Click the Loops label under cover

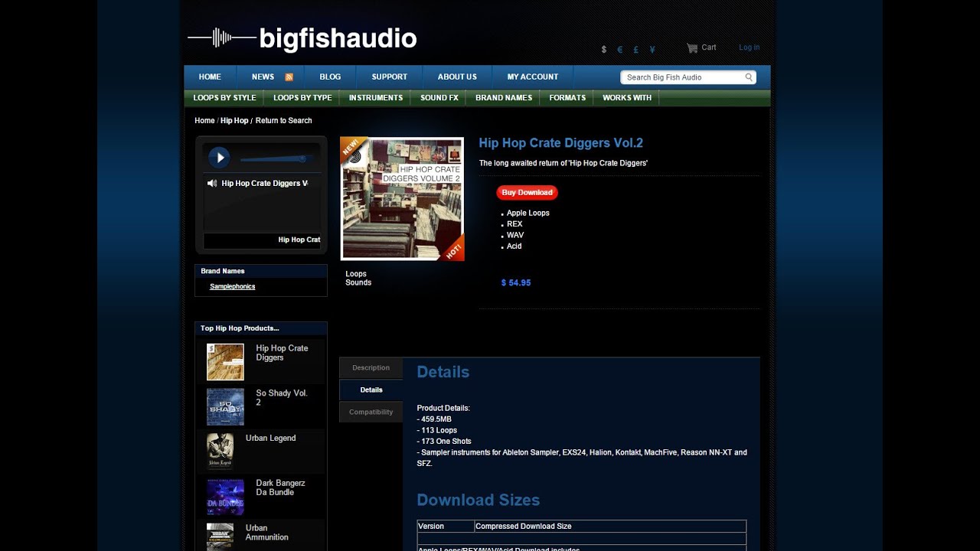(x=356, y=274)
